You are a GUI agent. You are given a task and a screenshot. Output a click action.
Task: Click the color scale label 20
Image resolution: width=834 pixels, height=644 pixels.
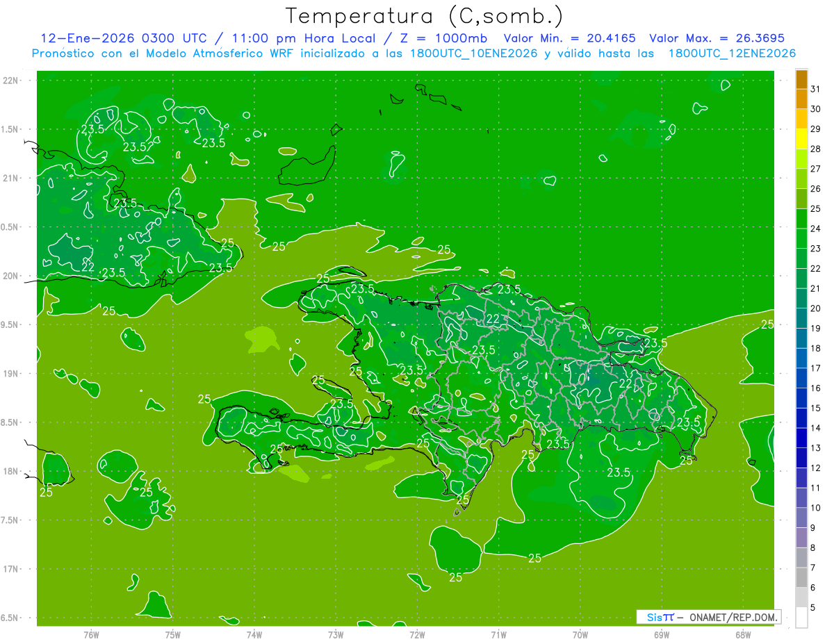(816, 308)
